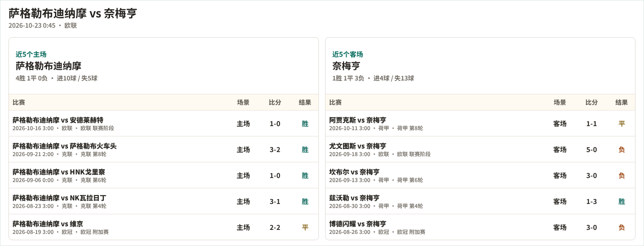Click details 2026-10-16 3:00 欧联 联赛阶段

(63, 128)
